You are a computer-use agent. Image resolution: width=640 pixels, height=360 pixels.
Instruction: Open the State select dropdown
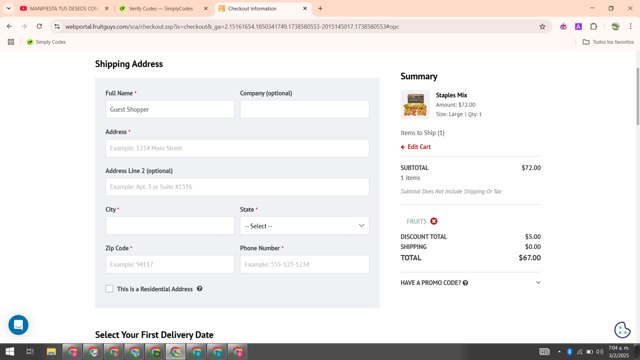[304, 226]
